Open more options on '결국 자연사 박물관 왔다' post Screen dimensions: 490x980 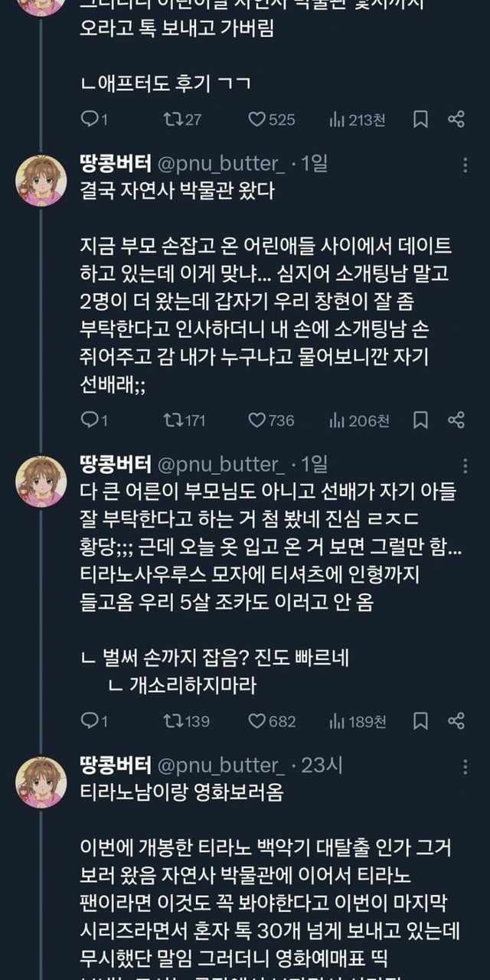pos(466,164)
